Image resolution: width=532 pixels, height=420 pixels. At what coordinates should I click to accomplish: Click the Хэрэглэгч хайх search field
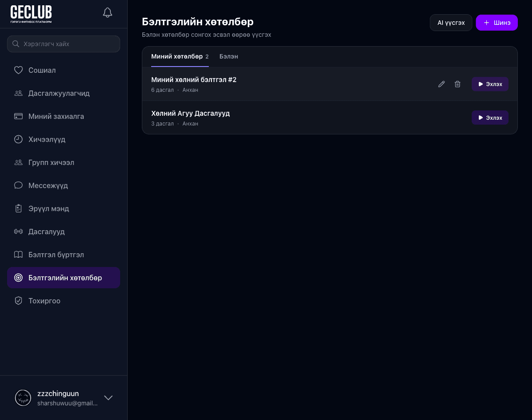[x=64, y=44]
